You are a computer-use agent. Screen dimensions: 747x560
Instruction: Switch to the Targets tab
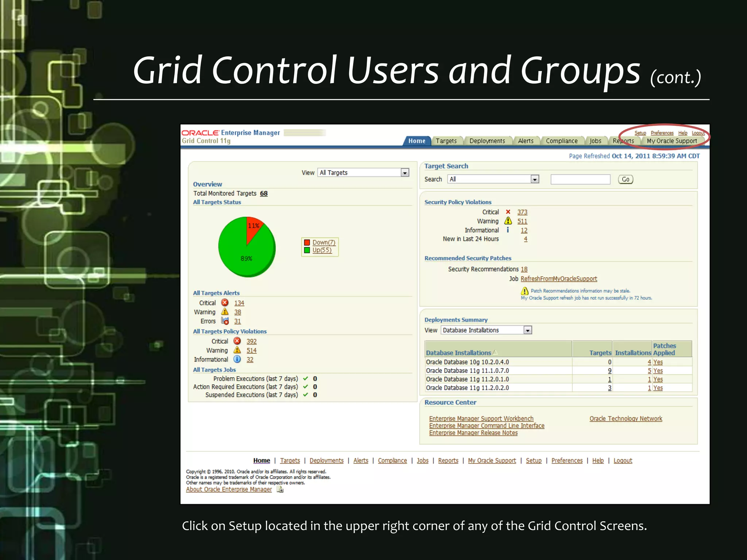pyautogui.click(x=446, y=141)
